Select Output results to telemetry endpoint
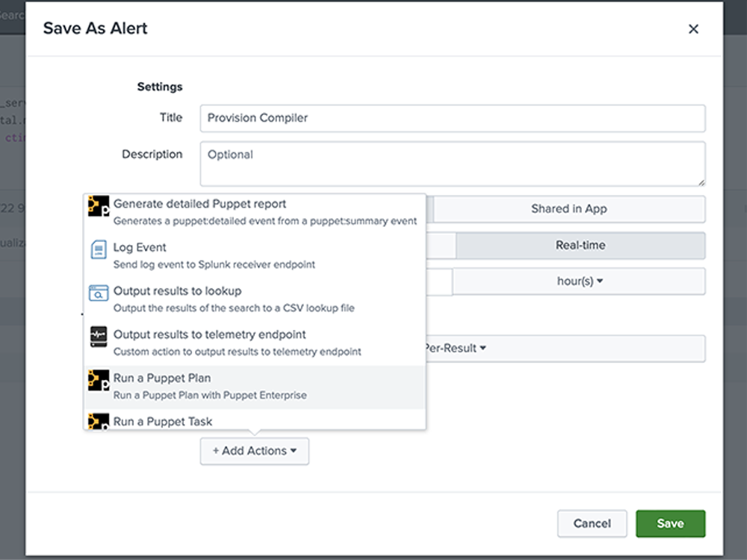Viewport: 747px width, 560px height. [x=255, y=343]
